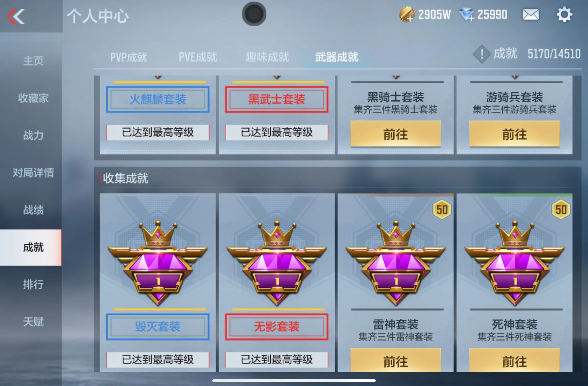This screenshot has height=386, width=588.
Task: Click 前往 under 游骑兵套装
Action: click(514, 134)
